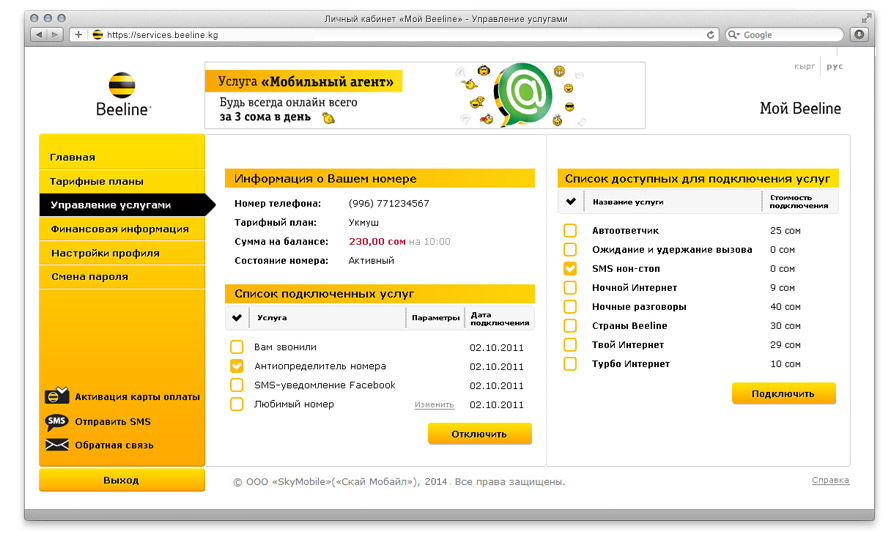The width and height of the screenshot is (894, 539).
Task: Check the Любимый номер checkbox
Action: [237, 404]
